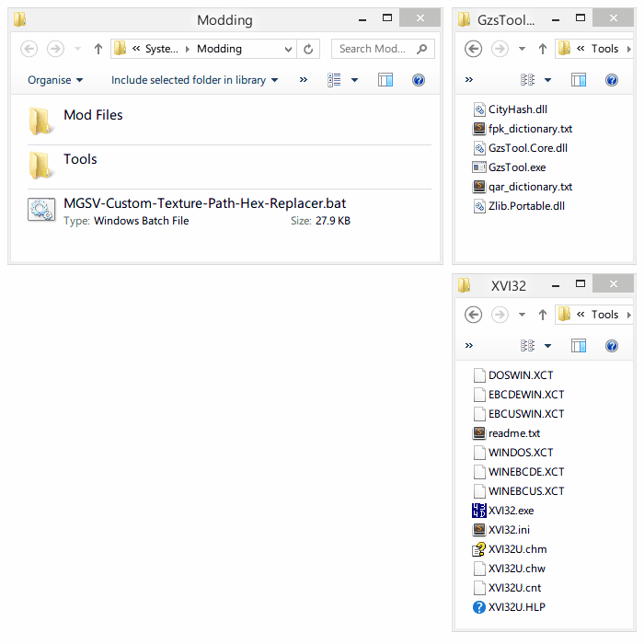Select Zlib.Portable.dll file
Screen dimensions: 644x644
coord(519,206)
